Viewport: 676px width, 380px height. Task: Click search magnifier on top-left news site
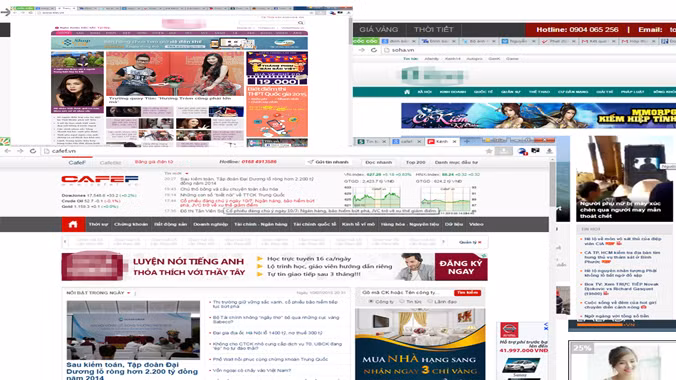300,22
